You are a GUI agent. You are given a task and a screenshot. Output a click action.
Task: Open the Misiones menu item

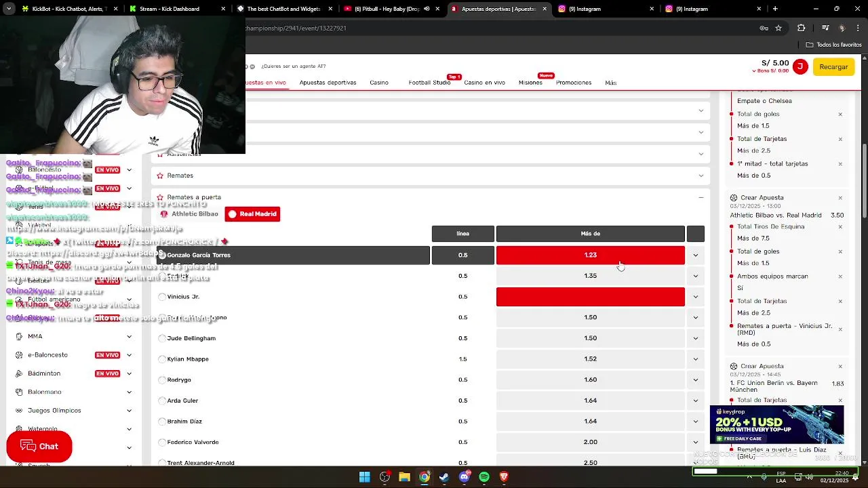tap(530, 83)
